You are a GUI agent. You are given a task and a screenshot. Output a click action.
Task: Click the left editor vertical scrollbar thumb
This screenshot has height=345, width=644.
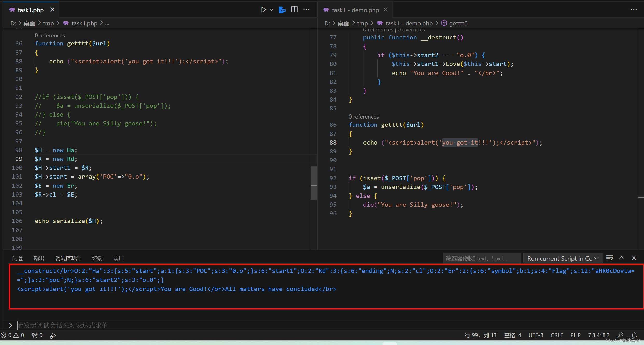314,183
